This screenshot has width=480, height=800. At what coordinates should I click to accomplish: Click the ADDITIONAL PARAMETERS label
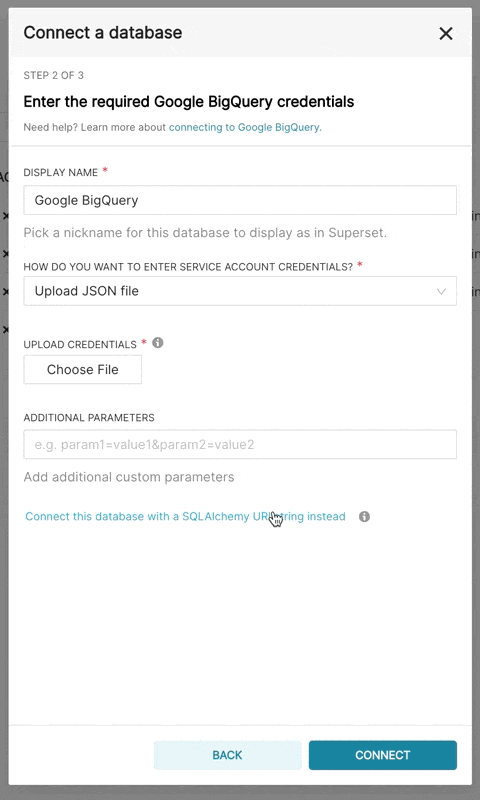click(89, 417)
